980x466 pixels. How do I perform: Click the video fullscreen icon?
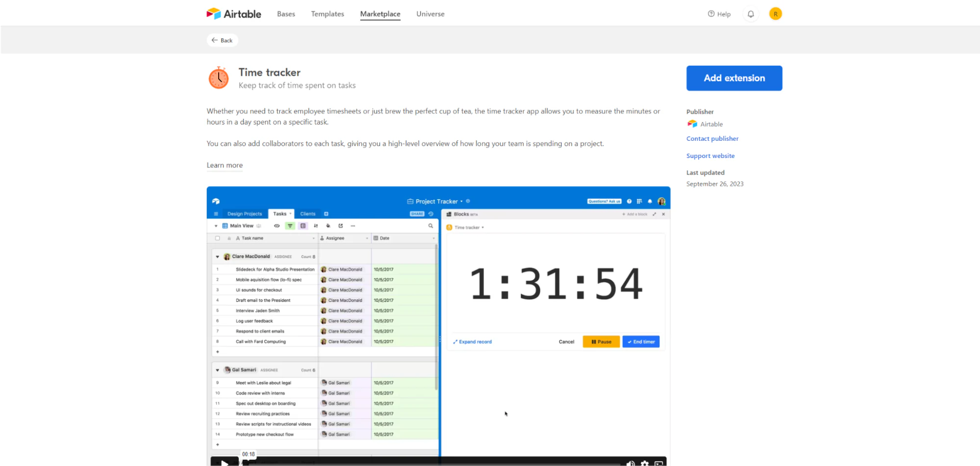(659, 463)
